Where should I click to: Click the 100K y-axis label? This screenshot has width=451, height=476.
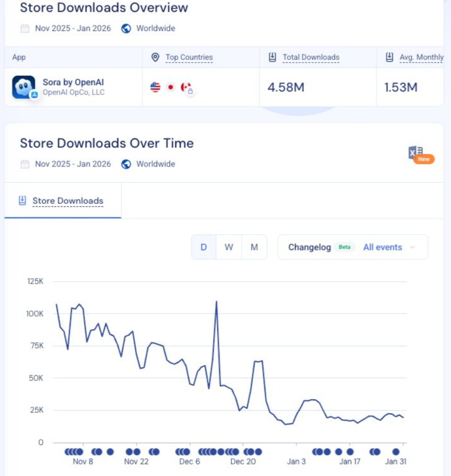click(35, 313)
